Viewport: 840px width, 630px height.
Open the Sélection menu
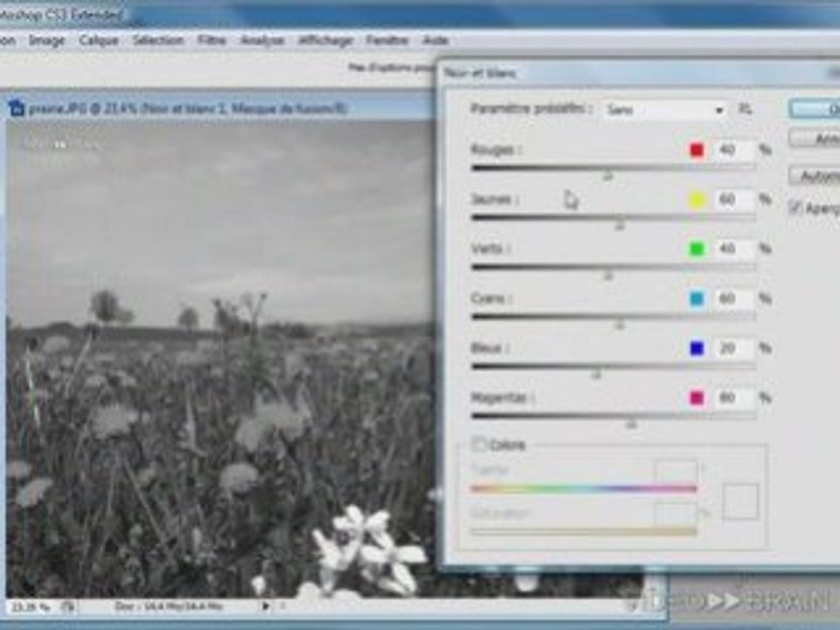point(158,40)
